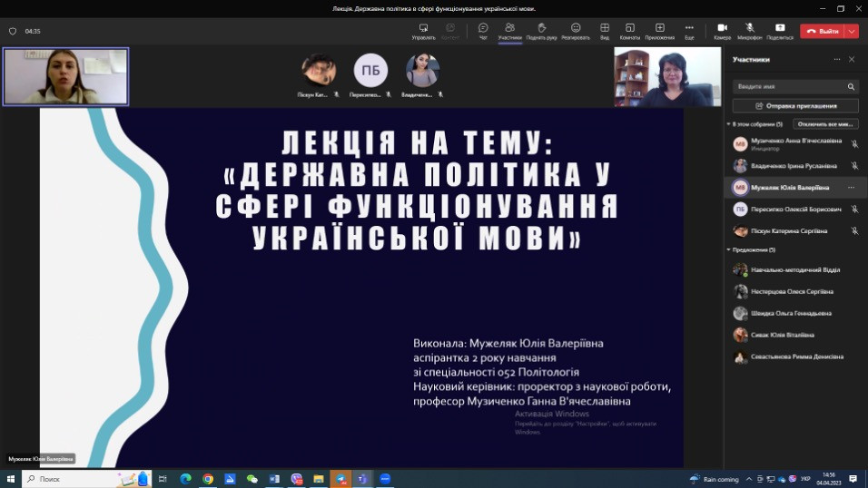
Task: Collapse the 'Предложения (5)' section
Action: pyautogui.click(x=728, y=249)
